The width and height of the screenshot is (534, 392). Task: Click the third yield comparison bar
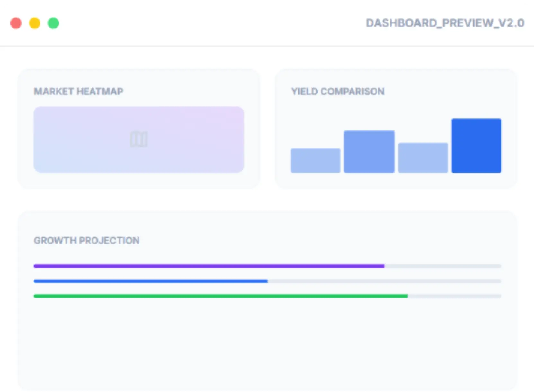tap(423, 158)
